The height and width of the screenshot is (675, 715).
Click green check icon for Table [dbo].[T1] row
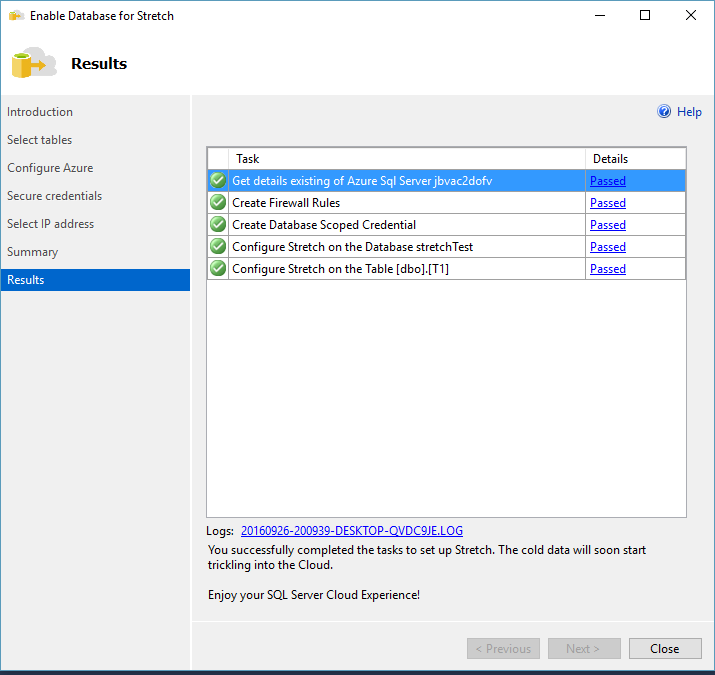[217, 269]
